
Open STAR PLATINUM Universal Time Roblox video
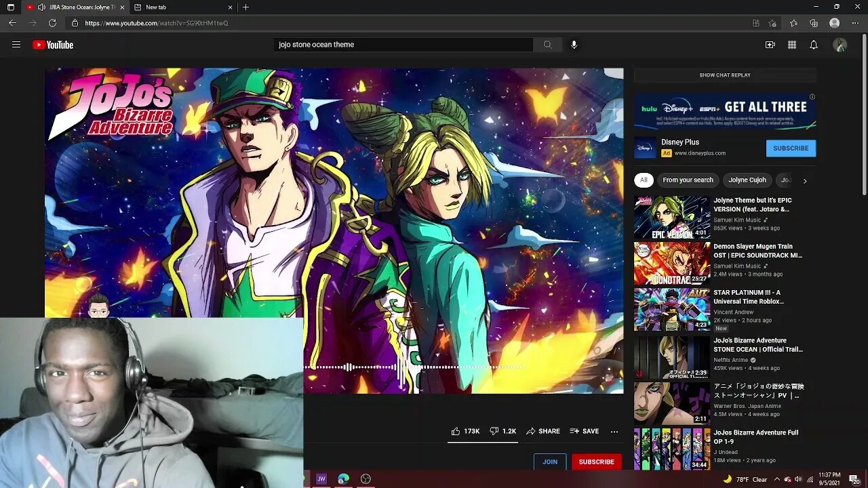click(x=725, y=310)
